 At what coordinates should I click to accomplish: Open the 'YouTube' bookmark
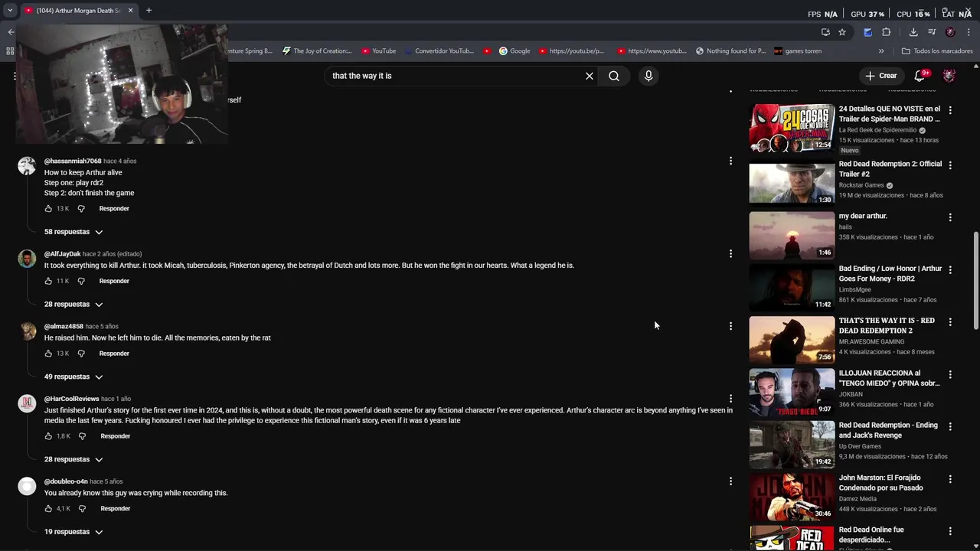[x=378, y=51]
